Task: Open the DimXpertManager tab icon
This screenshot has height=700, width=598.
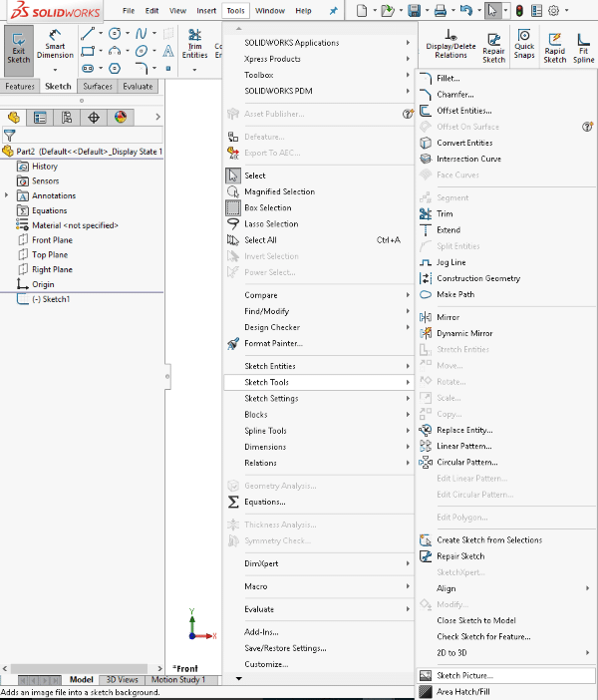Action: click(x=94, y=118)
